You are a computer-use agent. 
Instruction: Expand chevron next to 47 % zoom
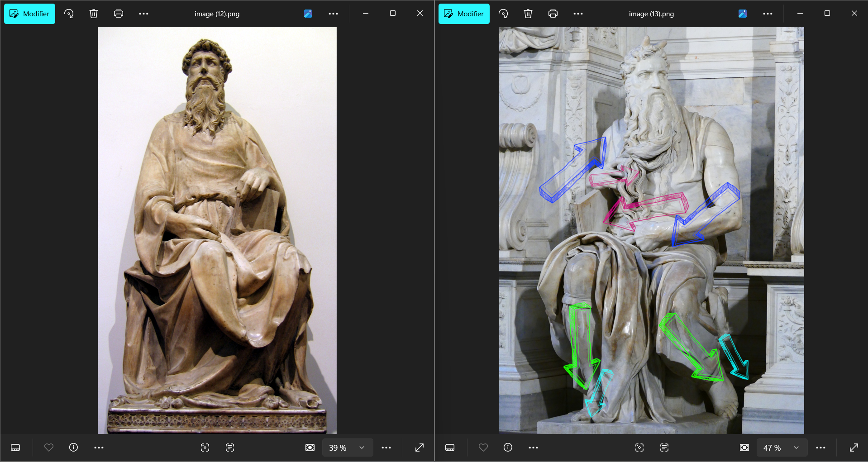(x=796, y=448)
